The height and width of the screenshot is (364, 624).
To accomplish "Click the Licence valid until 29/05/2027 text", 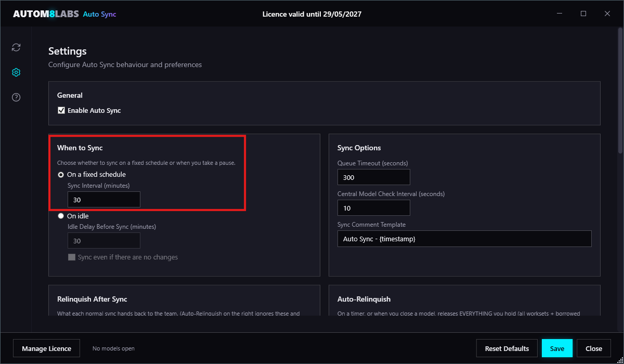I will coord(312,14).
